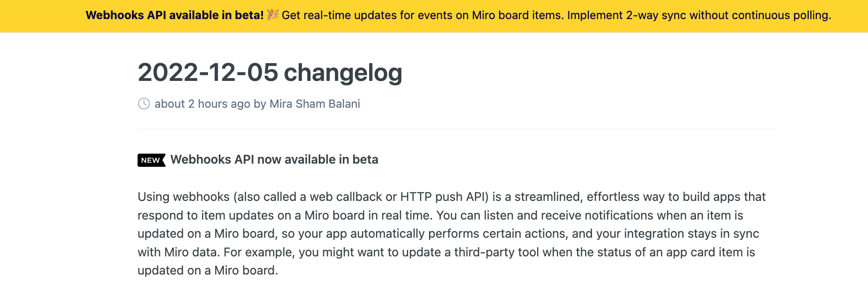Open the '2022-12-05 changelog' title
Screen dimensions: 868x290
270,73
